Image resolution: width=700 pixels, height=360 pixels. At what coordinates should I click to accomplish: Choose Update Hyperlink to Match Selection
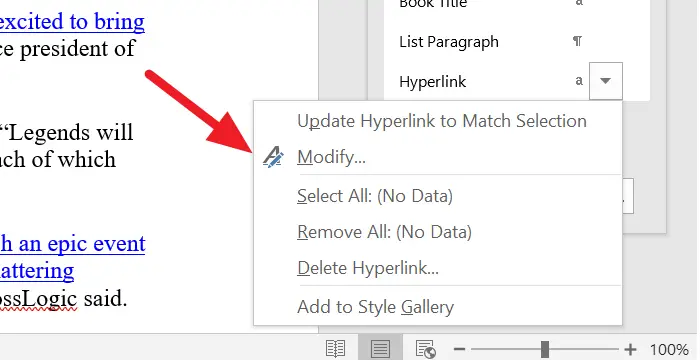tap(442, 121)
